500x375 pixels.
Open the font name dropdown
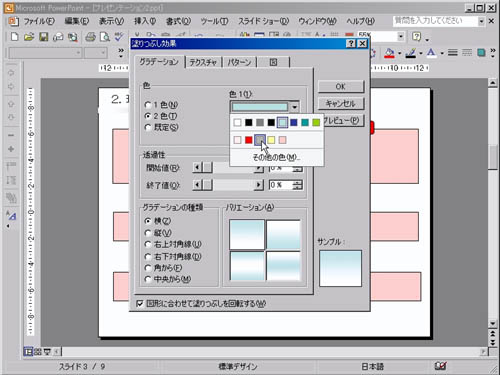tap(78, 53)
